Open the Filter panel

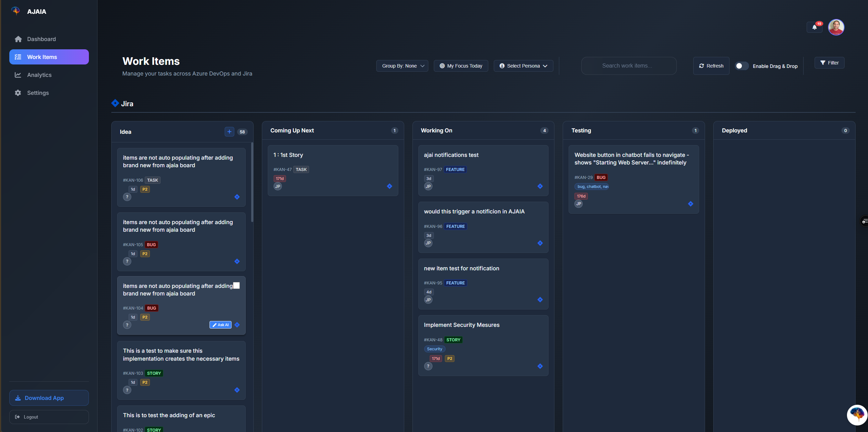[x=829, y=63]
